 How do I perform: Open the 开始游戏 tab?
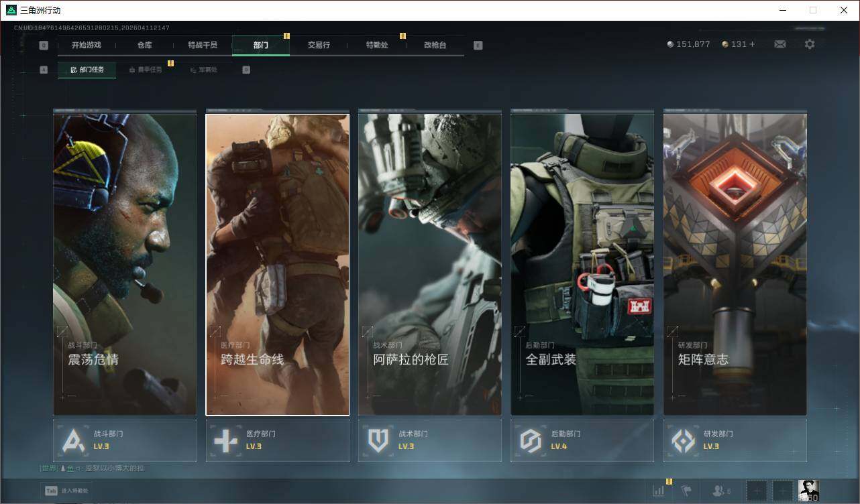coord(87,45)
